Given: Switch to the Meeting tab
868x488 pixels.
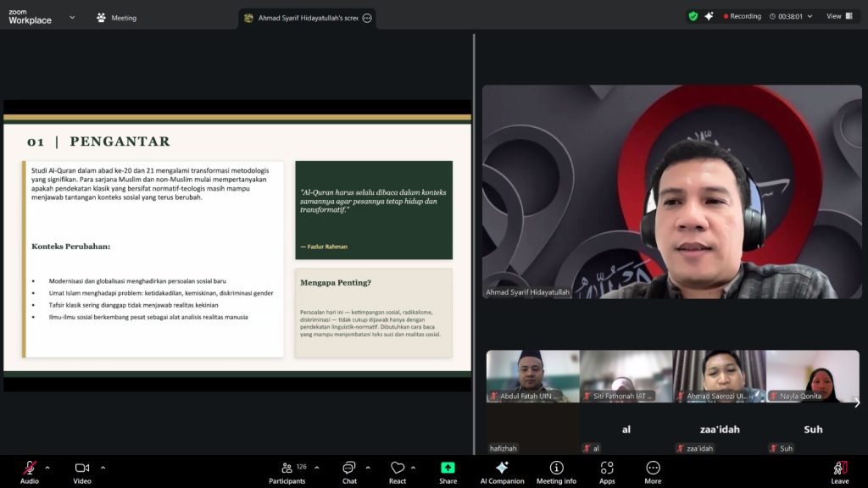Looking at the screenshot, I should tap(117, 18).
